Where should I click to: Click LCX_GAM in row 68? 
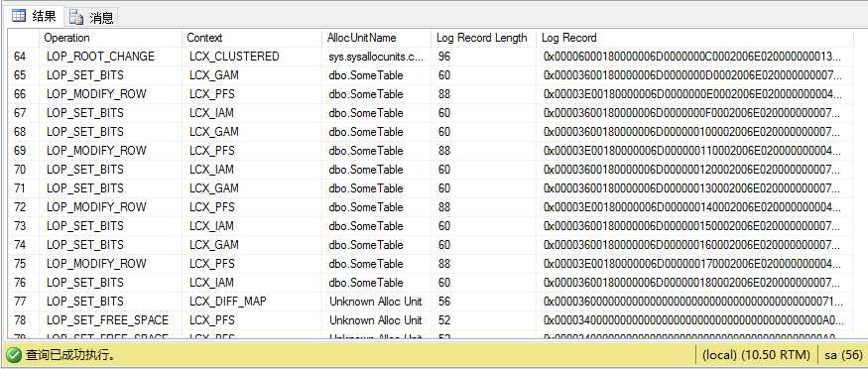coord(213,132)
